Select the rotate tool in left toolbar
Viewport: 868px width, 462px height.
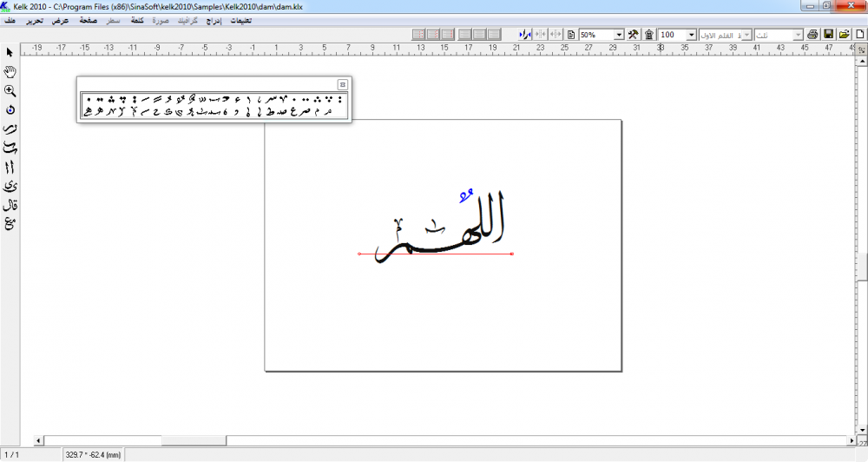coord(10,110)
